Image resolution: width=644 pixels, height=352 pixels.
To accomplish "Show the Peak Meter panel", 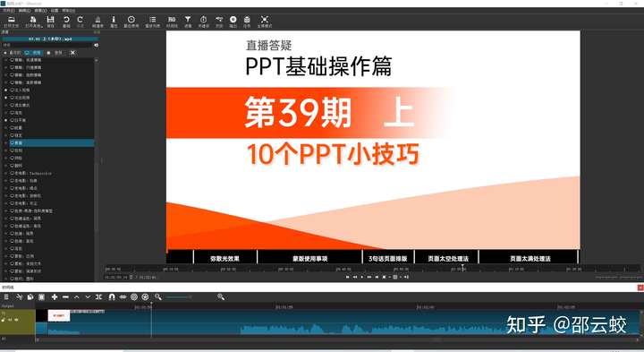I will 97,21.
